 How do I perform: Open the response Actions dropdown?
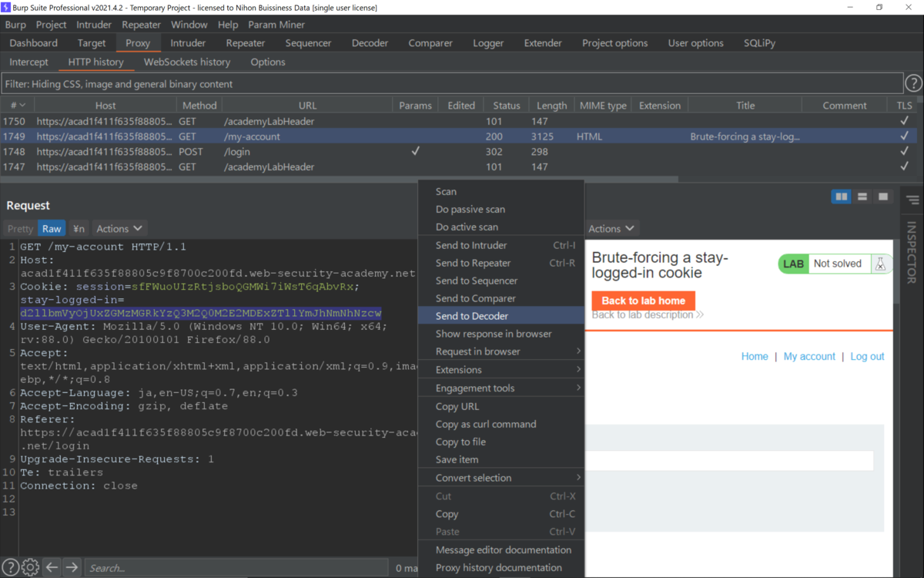pyautogui.click(x=612, y=229)
